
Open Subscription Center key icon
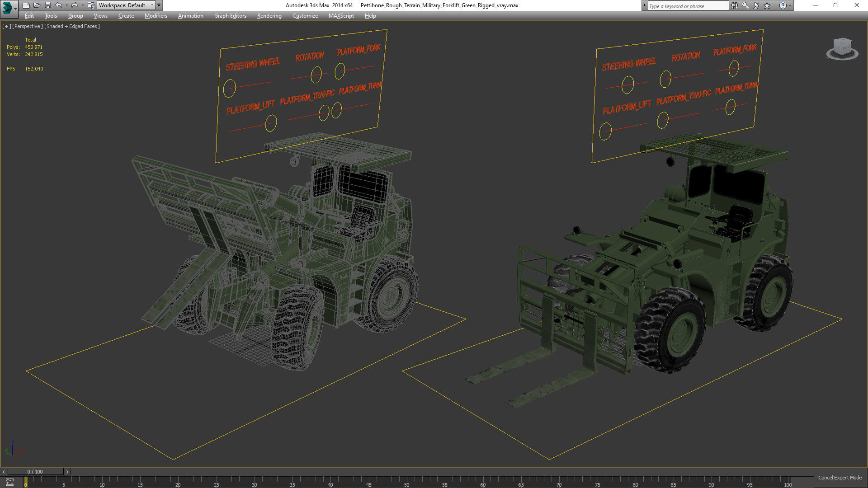pos(745,5)
